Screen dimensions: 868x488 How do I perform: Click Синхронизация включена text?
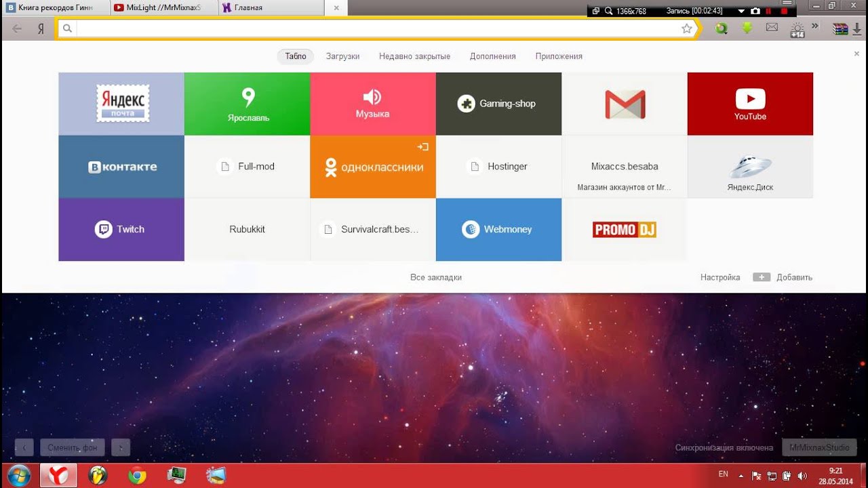(x=724, y=447)
